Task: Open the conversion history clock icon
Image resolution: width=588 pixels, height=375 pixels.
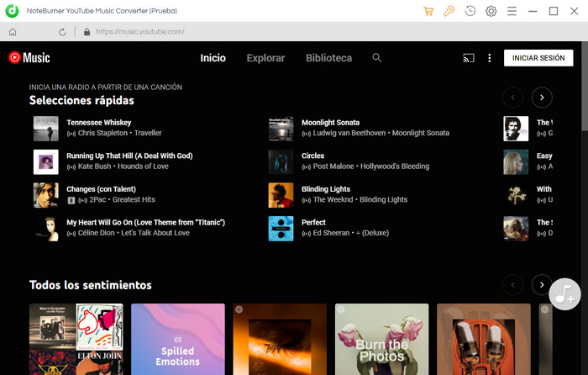Action: (470, 11)
